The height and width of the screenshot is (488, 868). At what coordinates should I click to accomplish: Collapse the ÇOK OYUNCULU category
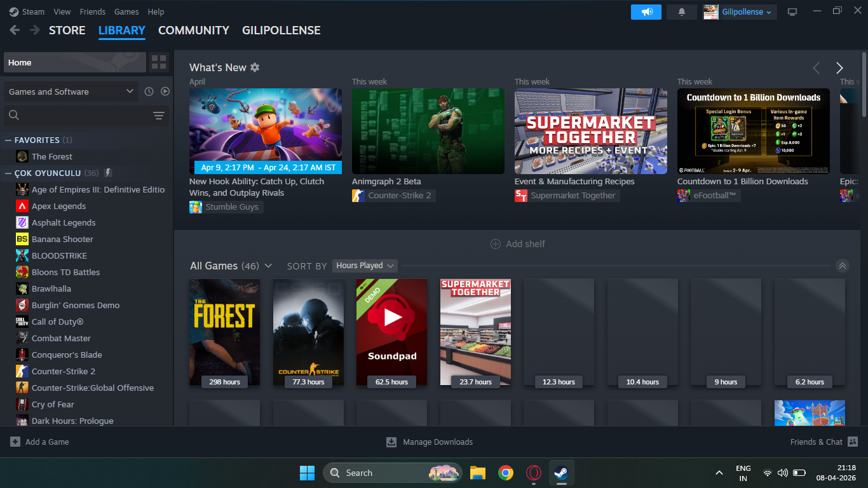[9, 173]
